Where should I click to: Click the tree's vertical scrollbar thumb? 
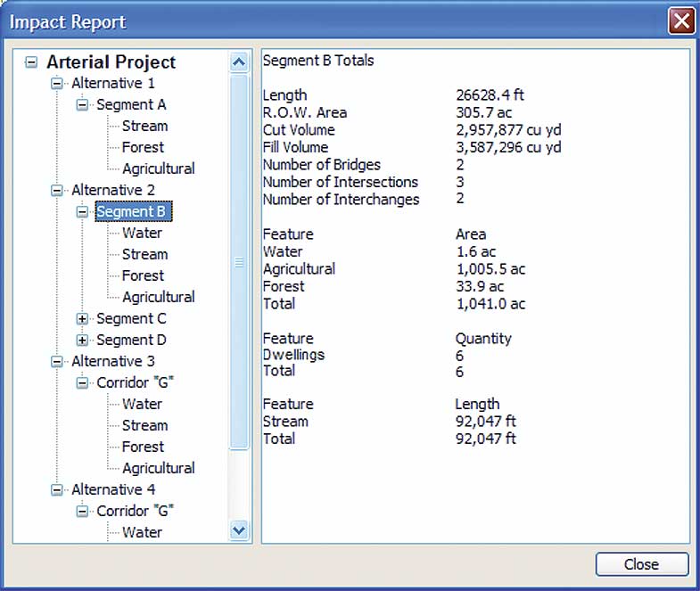238,262
